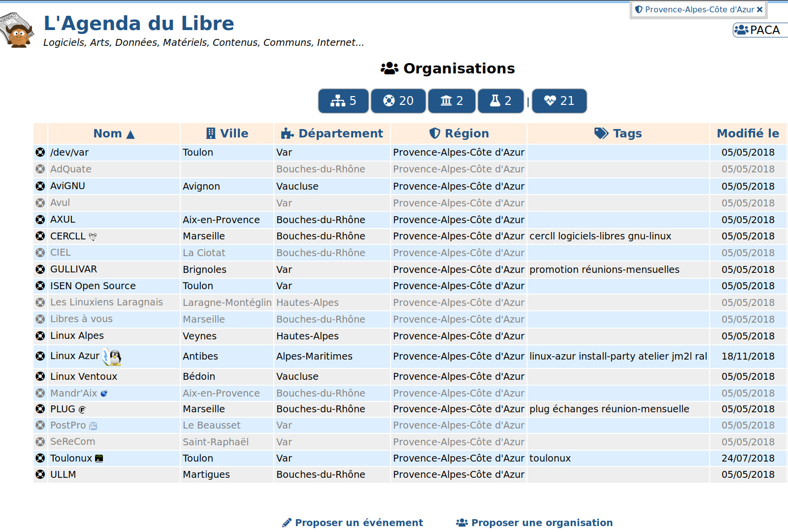Image resolution: width=788 pixels, height=532 pixels.
Task: Toggle the heartbeat filter showing 21
Action: [559, 101]
